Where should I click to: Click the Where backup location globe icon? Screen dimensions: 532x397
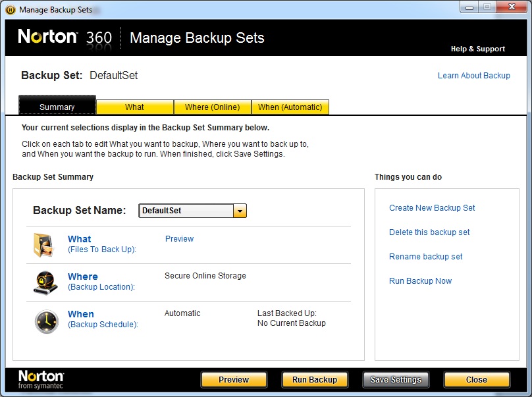tap(45, 282)
